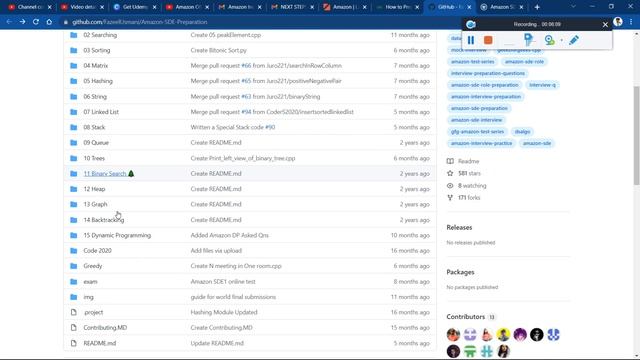Open pull request #94 link

tap(246, 112)
